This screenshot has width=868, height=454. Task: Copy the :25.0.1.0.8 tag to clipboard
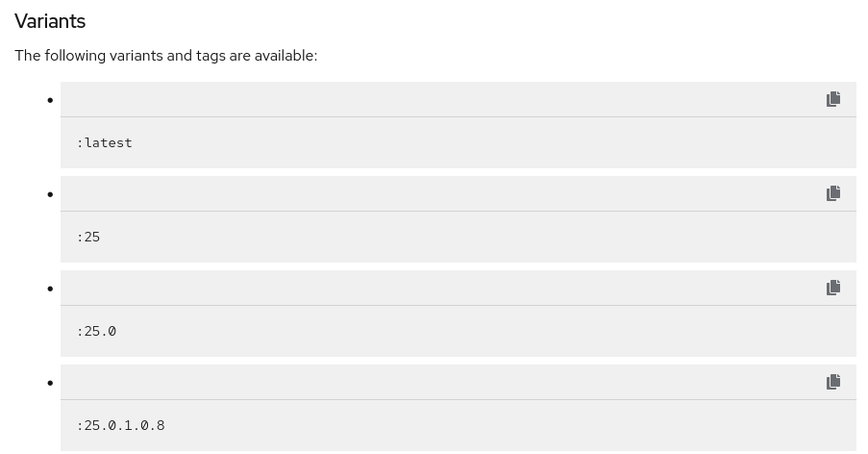(833, 382)
